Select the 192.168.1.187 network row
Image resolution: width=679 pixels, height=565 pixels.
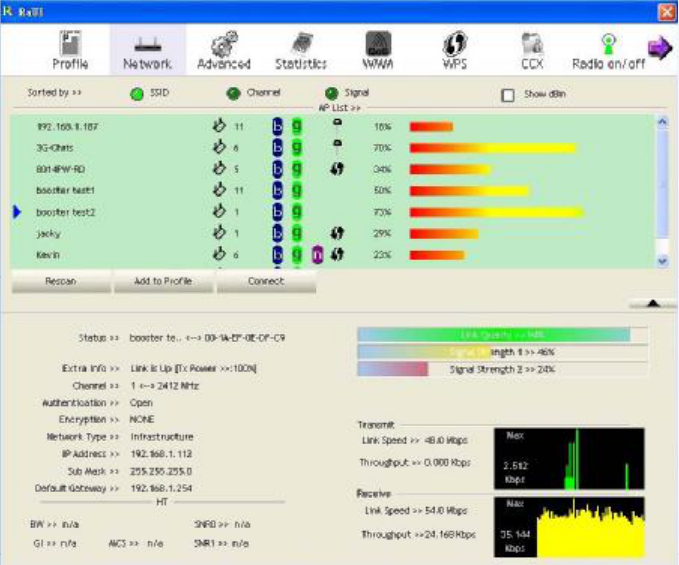[332, 126]
